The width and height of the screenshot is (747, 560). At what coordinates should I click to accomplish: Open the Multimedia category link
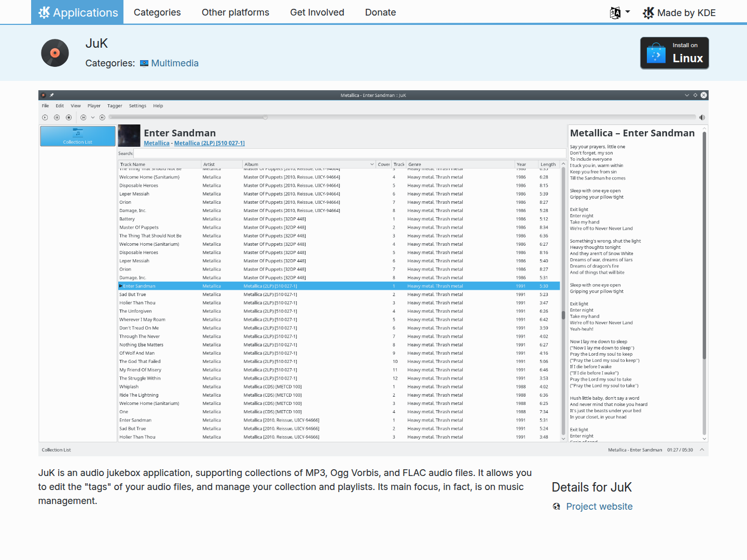click(175, 63)
